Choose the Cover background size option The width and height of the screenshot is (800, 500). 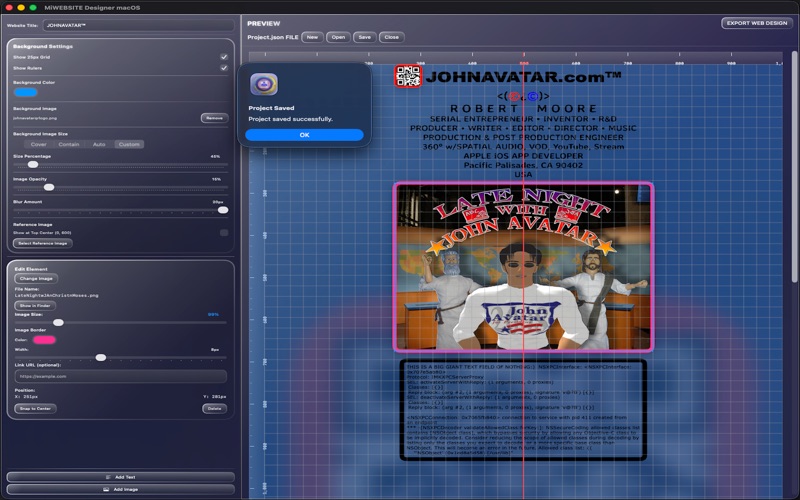(x=38, y=144)
